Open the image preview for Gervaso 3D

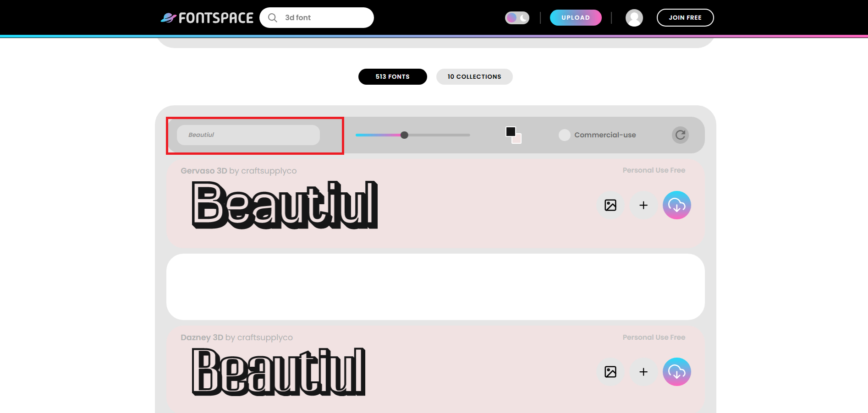coord(610,205)
